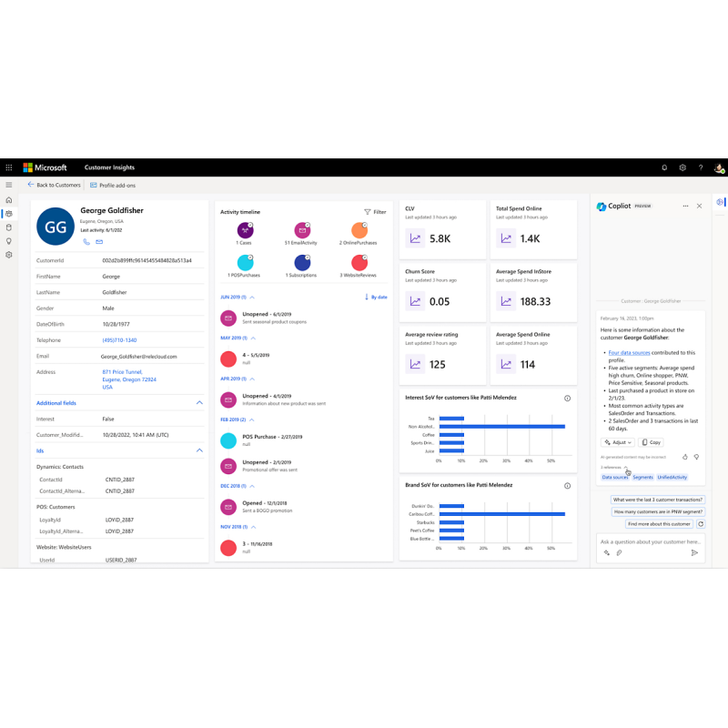Give thumbs down to Copilot response

pyautogui.click(x=696, y=457)
